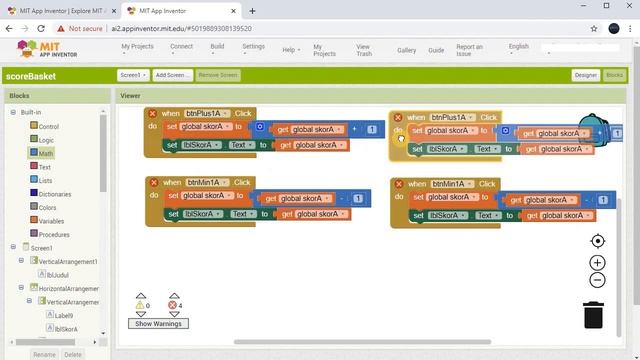Click mutator gear on left plus block
This screenshot has width=640, height=360.
[260, 127]
